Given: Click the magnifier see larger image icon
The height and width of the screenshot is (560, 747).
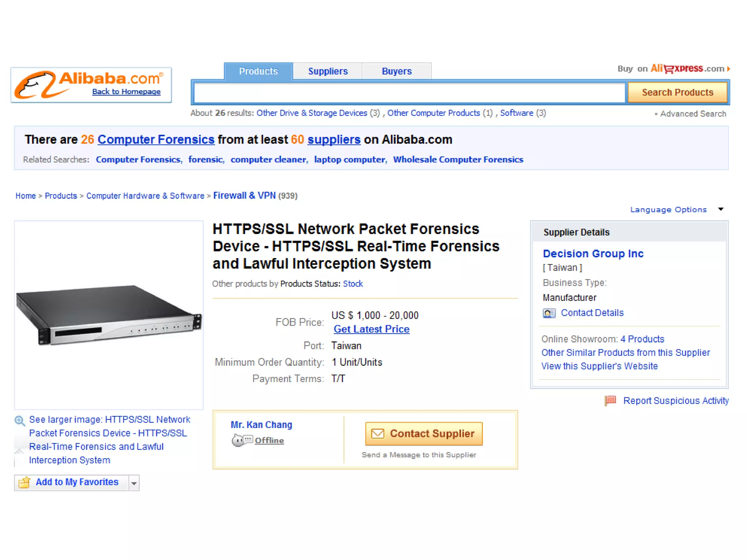Looking at the screenshot, I should click(x=20, y=421).
